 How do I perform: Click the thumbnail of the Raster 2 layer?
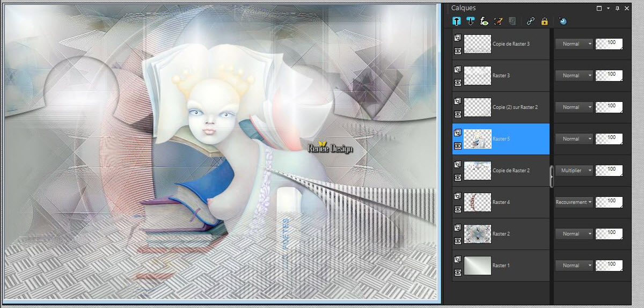478,234
